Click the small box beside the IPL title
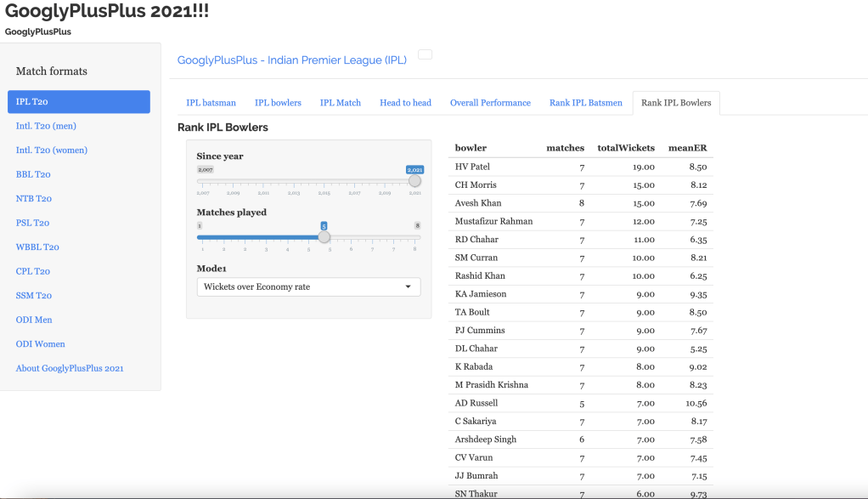The image size is (868, 499). click(425, 54)
